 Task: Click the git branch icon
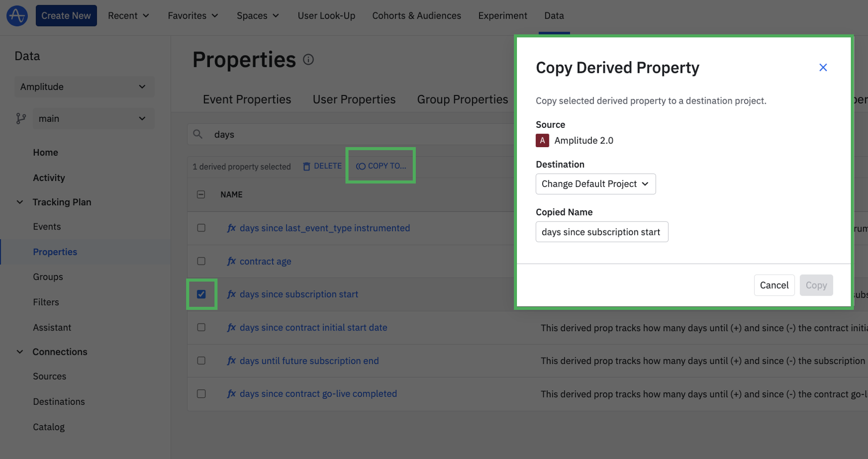click(x=21, y=118)
